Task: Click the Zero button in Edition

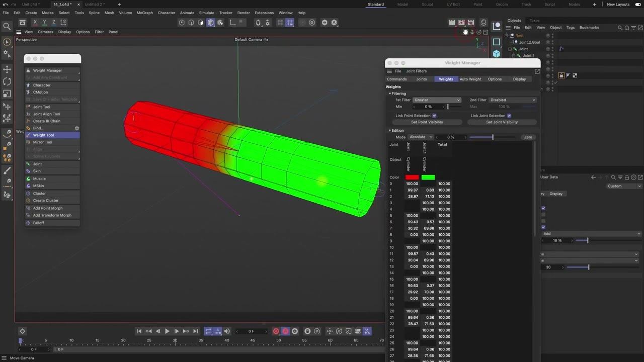Action: (x=528, y=137)
